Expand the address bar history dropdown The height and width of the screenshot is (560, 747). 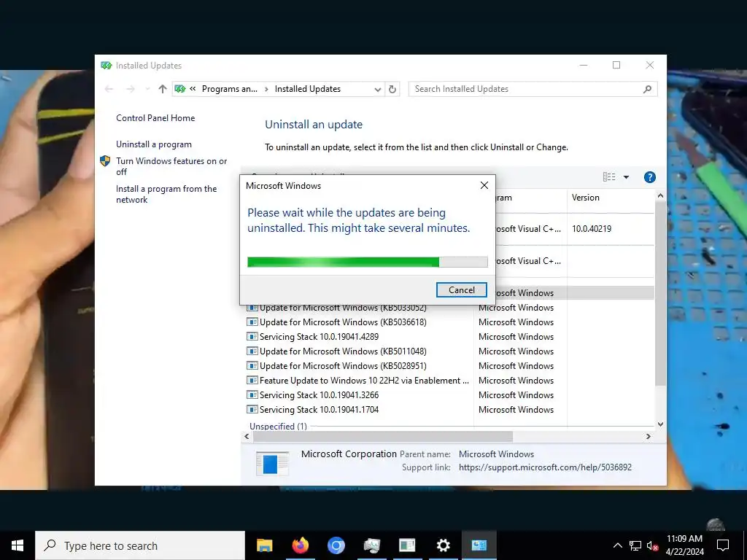[377, 90]
